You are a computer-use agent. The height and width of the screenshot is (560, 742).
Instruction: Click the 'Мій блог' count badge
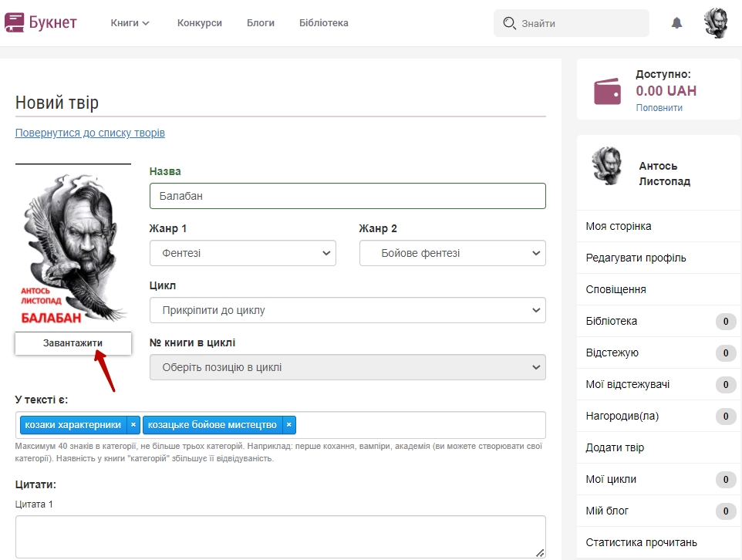726,511
